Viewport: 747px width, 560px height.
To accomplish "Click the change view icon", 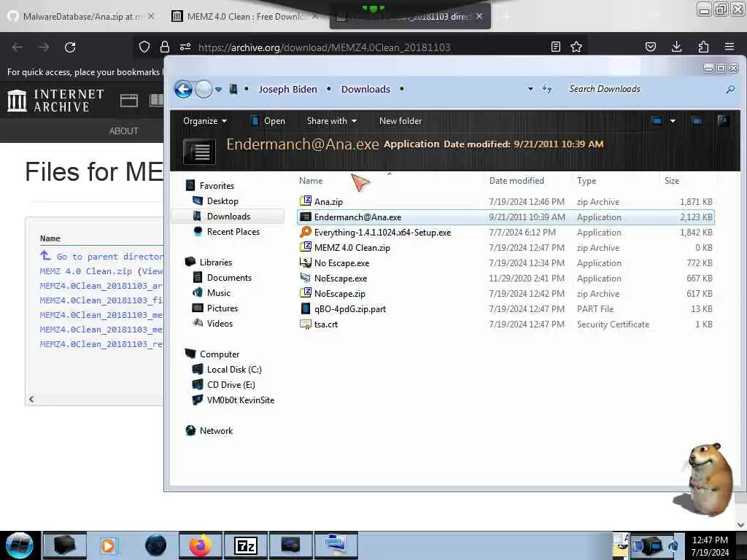I will [x=657, y=121].
